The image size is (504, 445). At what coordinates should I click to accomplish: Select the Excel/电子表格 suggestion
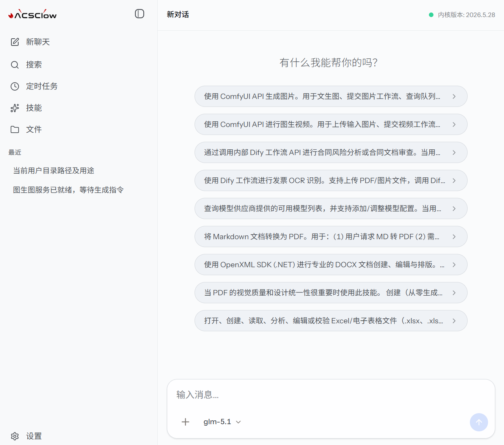(x=331, y=321)
